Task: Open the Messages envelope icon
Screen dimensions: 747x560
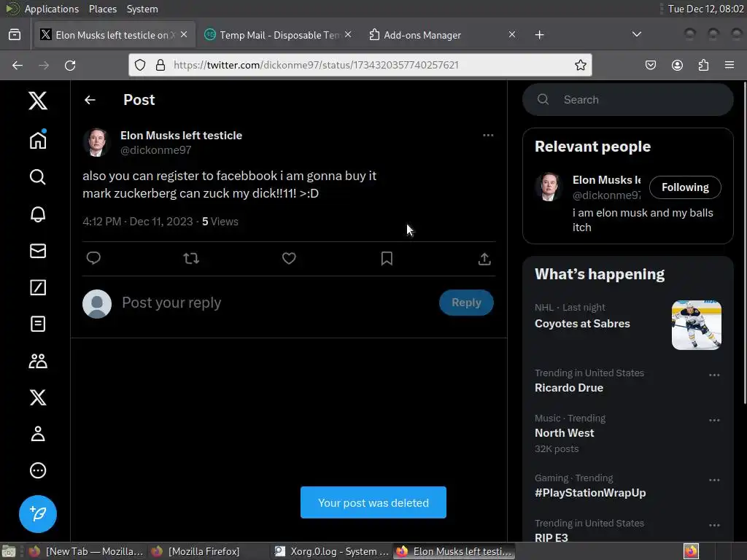Action: click(38, 251)
